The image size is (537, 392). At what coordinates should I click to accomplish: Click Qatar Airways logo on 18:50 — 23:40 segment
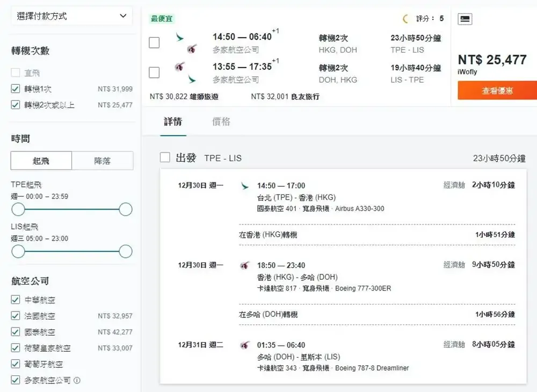coord(245,265)
